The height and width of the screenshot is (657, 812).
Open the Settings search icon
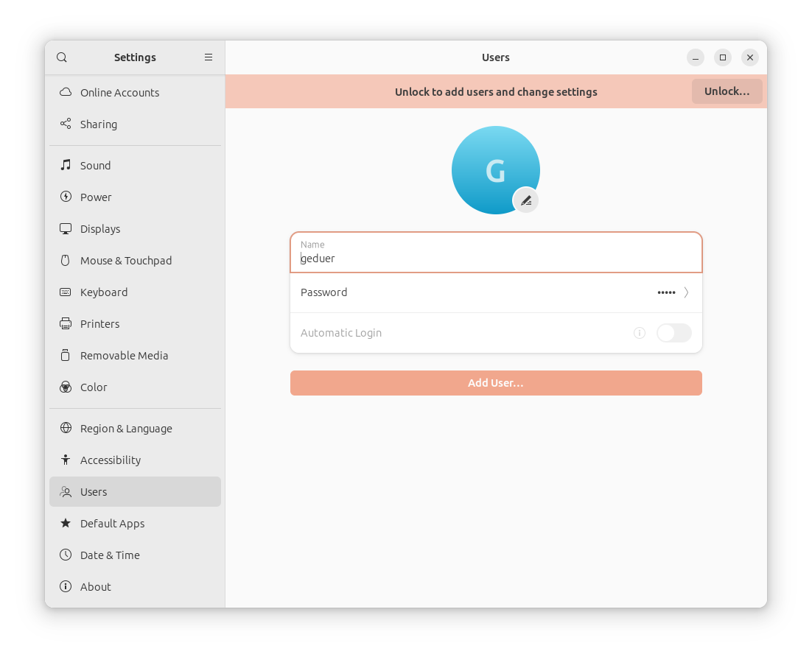[x=62, y=57]
